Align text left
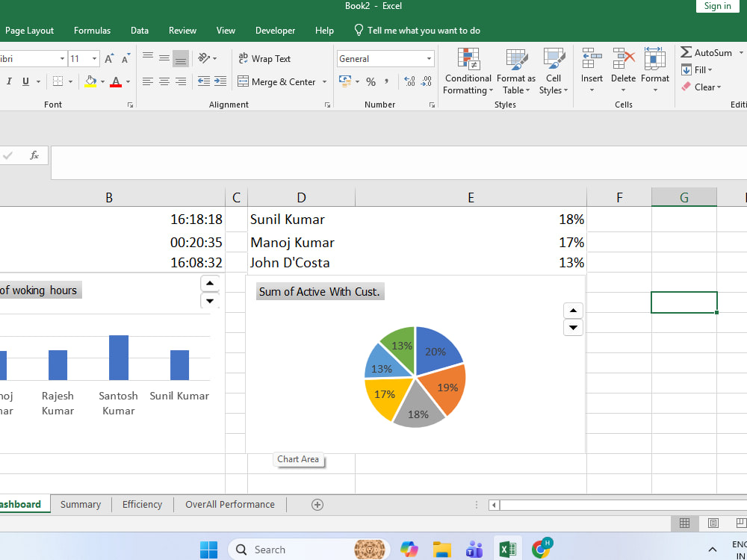This screenshot has width=747, height=560. (148, 81)
